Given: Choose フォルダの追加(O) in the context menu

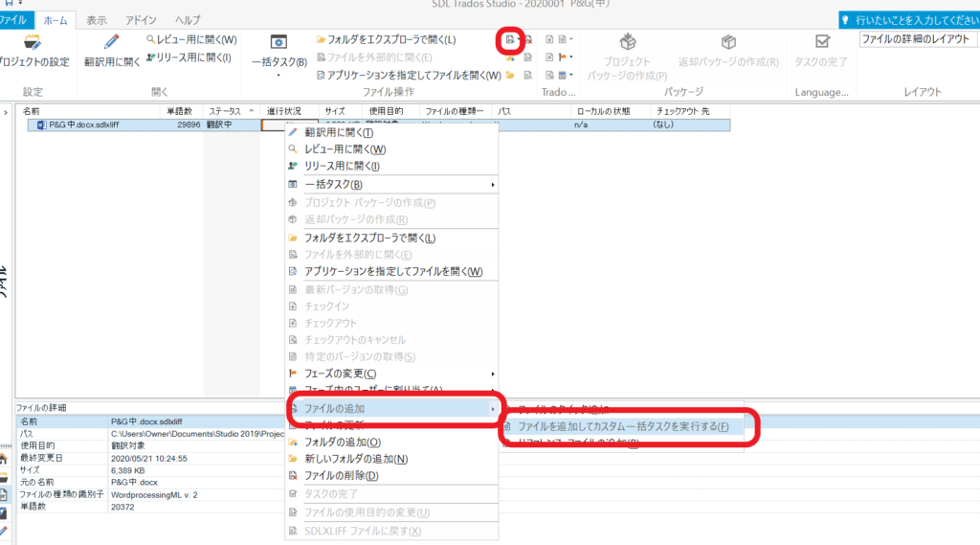Looking at the screenshot, I should coord(391,443).
